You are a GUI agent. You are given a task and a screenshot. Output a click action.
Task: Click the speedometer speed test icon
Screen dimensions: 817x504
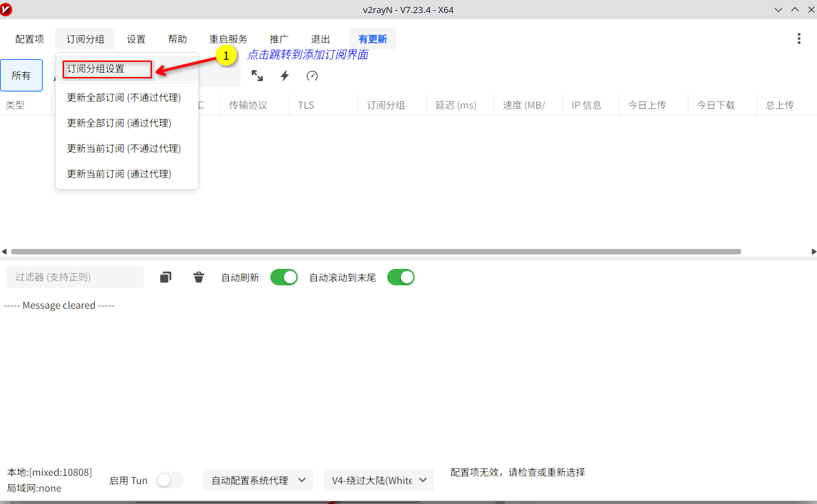pyautogui.click(x=312, y=76)
